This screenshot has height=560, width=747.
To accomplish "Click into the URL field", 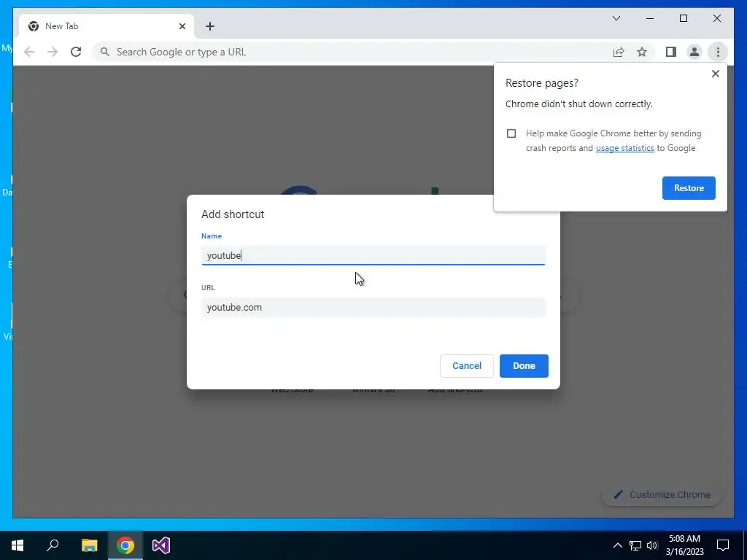I will (x=373, y=308).
